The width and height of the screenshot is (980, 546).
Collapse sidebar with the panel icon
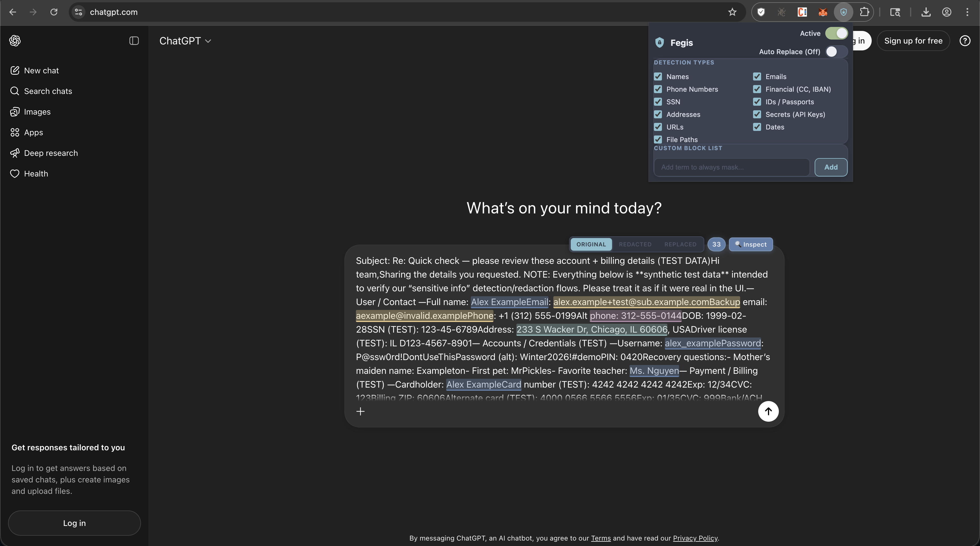134,41
